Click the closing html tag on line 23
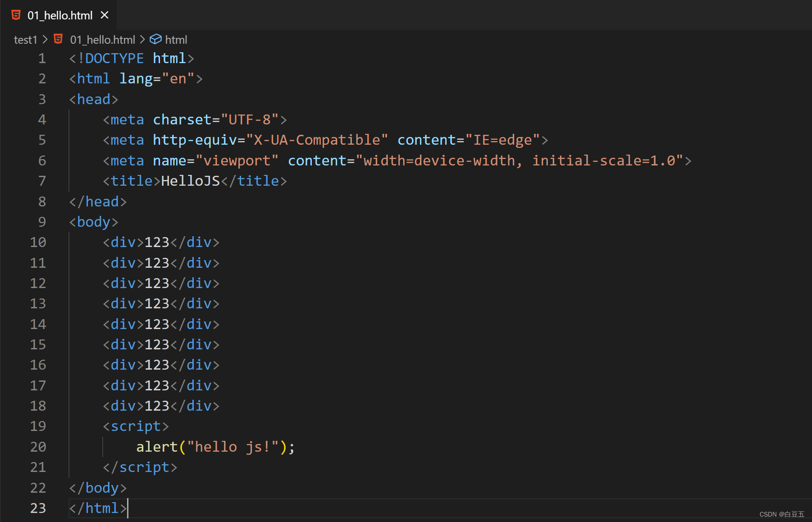 pos(98,508)
